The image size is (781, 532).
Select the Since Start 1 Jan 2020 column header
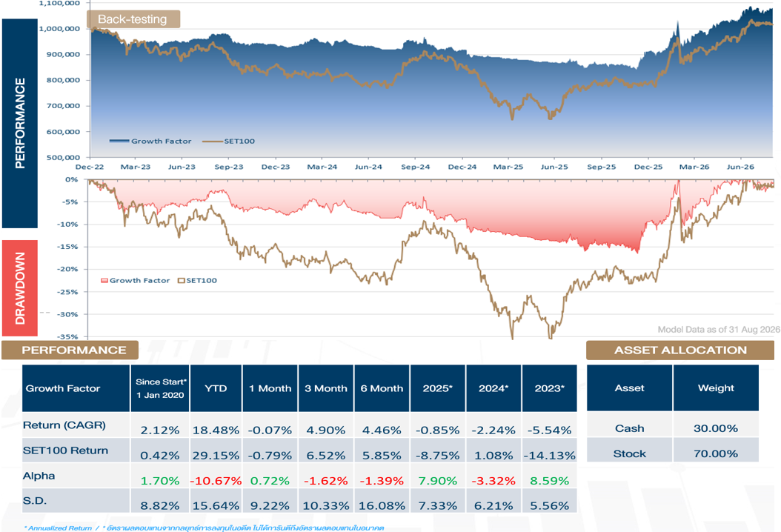[160, 388]
